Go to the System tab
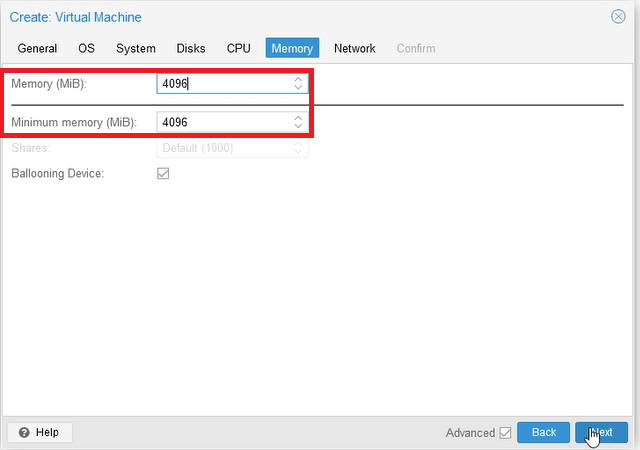 click(135, 48)
